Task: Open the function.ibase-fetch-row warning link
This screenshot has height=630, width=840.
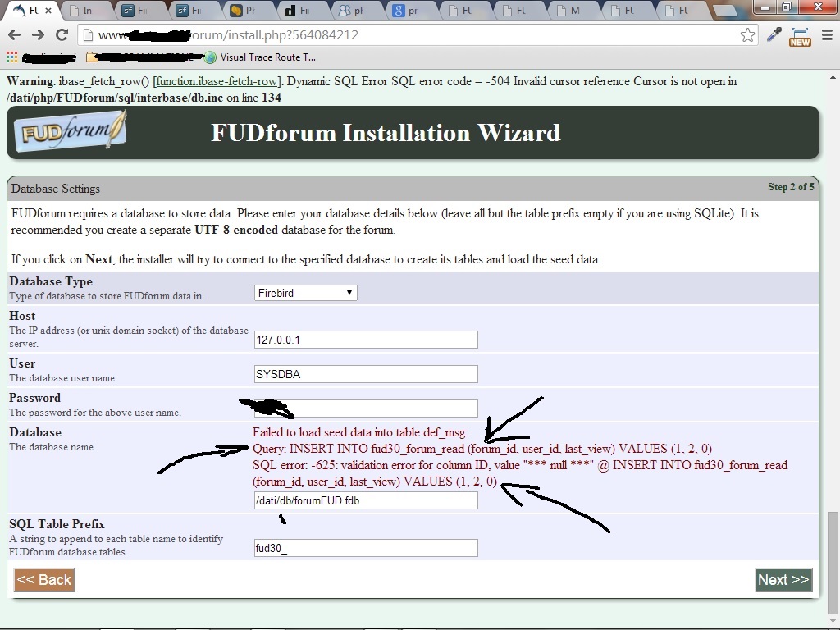Action: 217,81
